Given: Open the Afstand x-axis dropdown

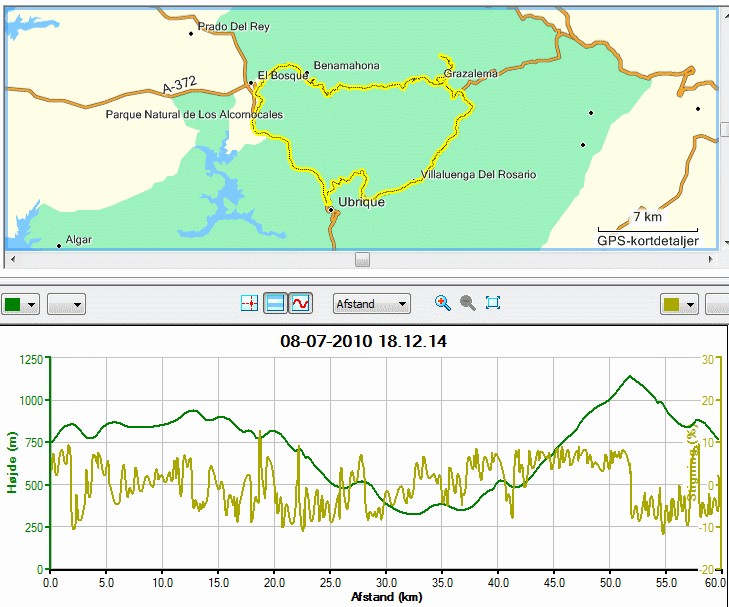Looking at the screenshot, I should [x=371, y=304].
